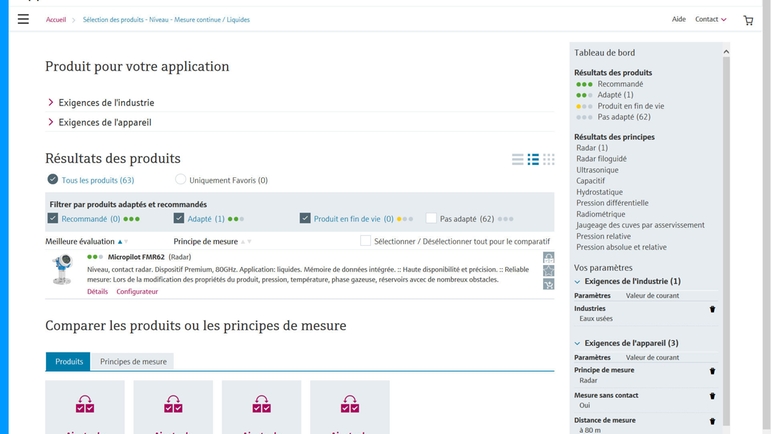Open Micropilot FMR62 product image
771x434 pixels.
[62, 269]
